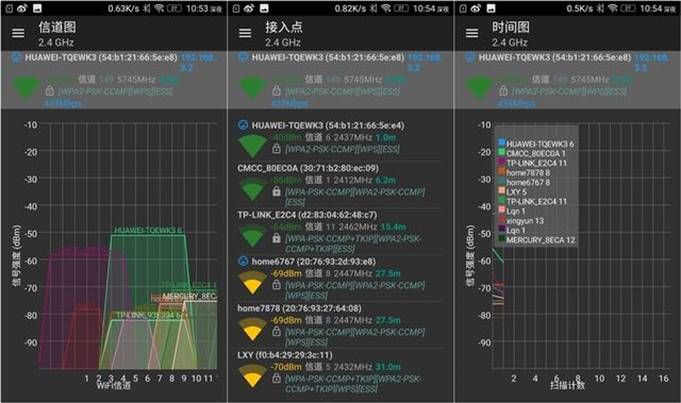This screenshot has width=681, height=403.
Task: Tap the green signal icon of HUAWEI-TQEWK3 5e:e4 entry
Action: point(252,146)
